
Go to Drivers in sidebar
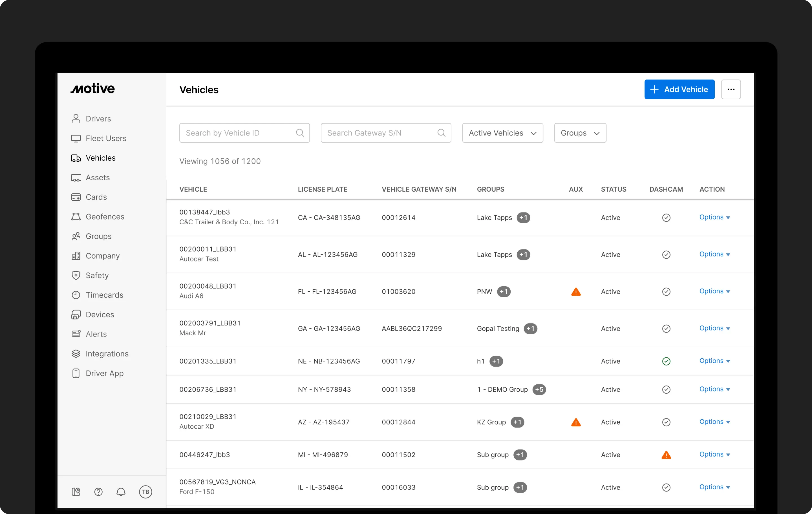tap(98, 119)
